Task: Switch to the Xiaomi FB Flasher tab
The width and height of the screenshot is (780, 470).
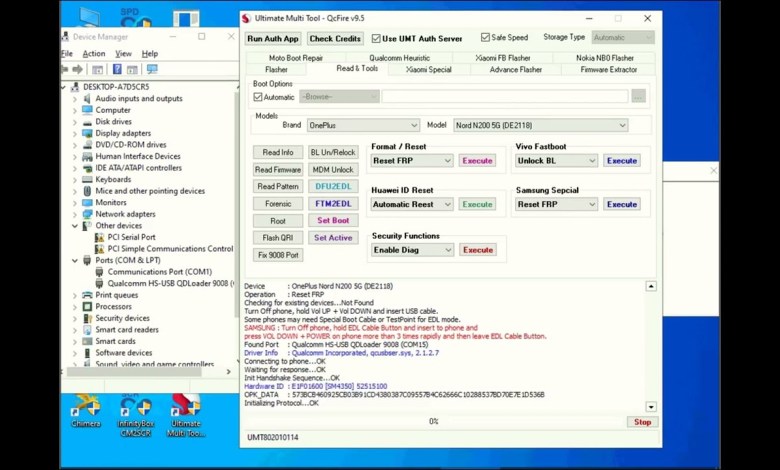Action: [x=502, y=58]
